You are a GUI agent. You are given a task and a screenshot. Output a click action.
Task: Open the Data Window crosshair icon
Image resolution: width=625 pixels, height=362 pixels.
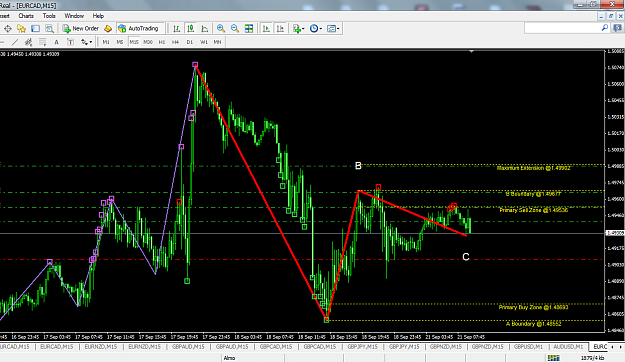(8, 29)
